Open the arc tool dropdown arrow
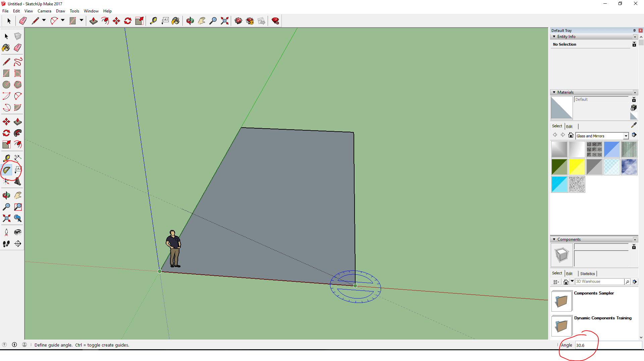Viewport: 644px width, 361px height. pyautogui.click(x=62, y=21)
